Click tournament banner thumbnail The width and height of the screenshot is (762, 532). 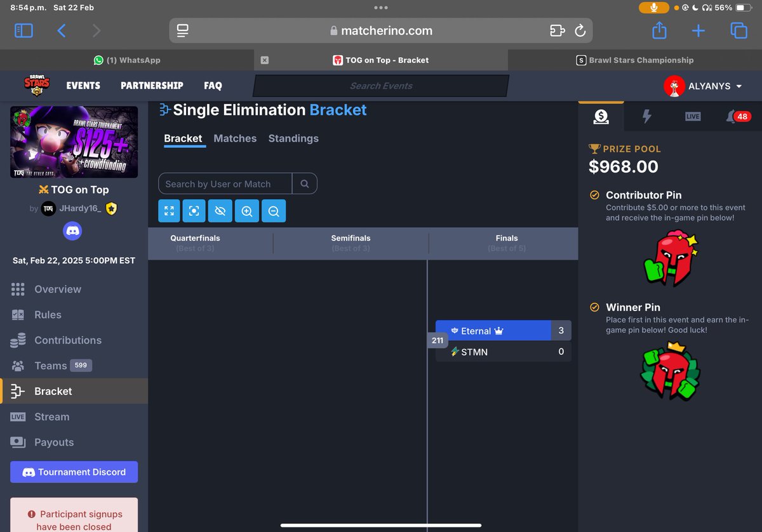point(74,142)
